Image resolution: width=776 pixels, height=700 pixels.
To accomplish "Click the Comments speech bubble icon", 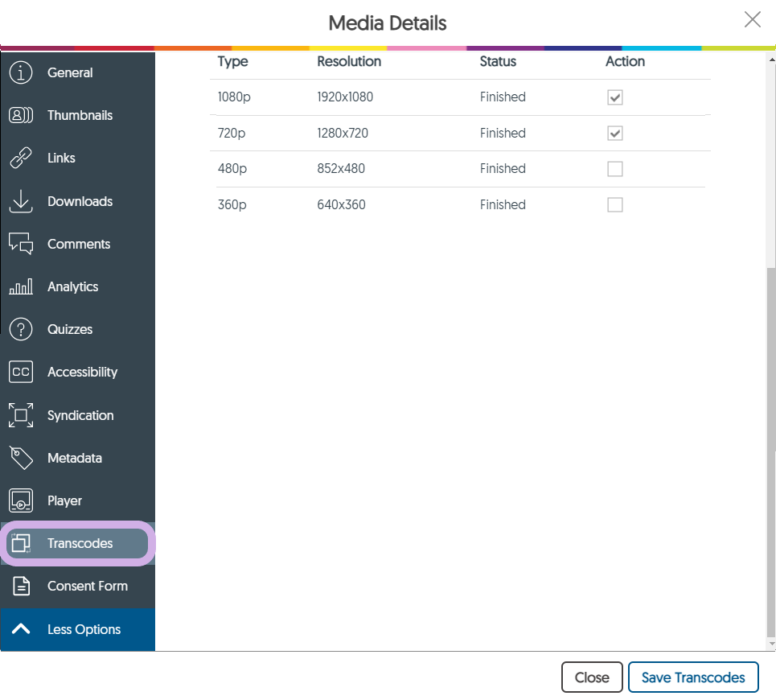I will [21, 244].
